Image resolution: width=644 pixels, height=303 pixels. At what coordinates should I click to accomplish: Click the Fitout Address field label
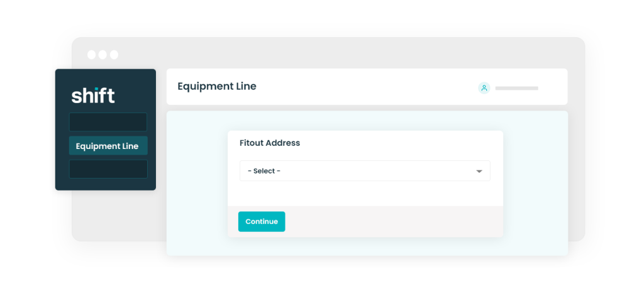click(270, 143)
